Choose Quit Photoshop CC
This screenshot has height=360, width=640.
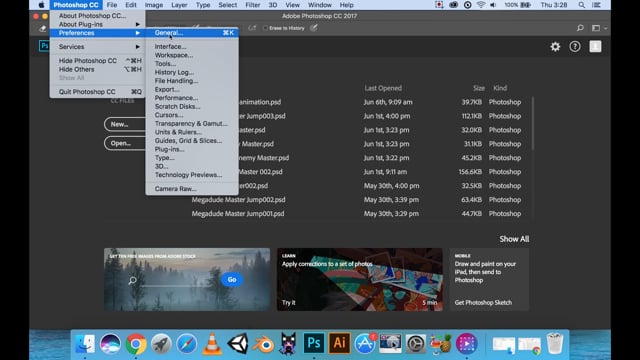(x=97, y=92)
